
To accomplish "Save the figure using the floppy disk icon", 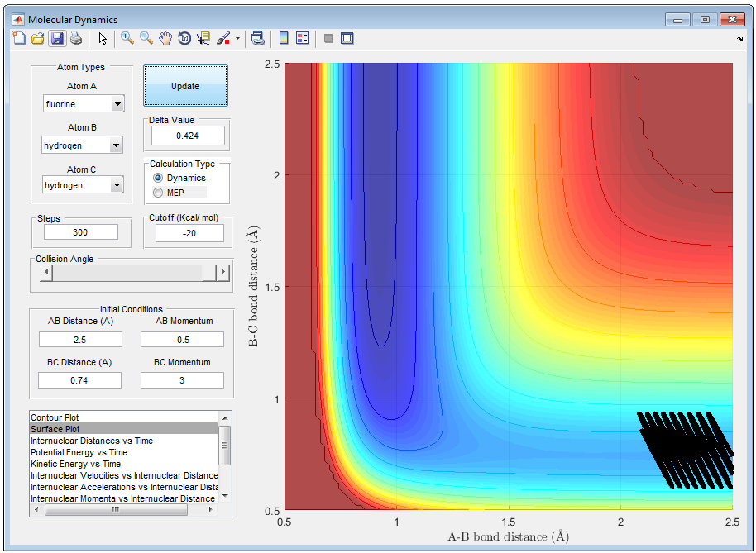I will (57, 38).
